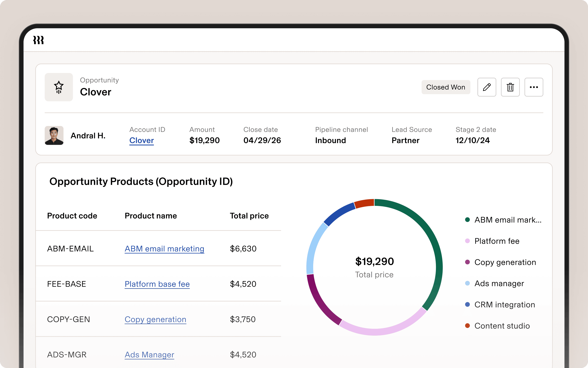
Task: Click the $19,290 total in the donut center
Action: 374,262
